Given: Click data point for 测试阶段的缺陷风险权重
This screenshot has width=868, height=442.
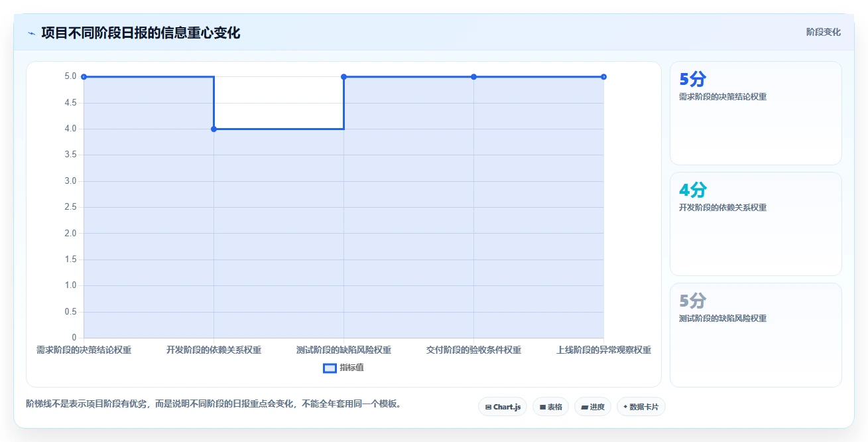Looking at the screenshot, I should (x=343, y=77).
